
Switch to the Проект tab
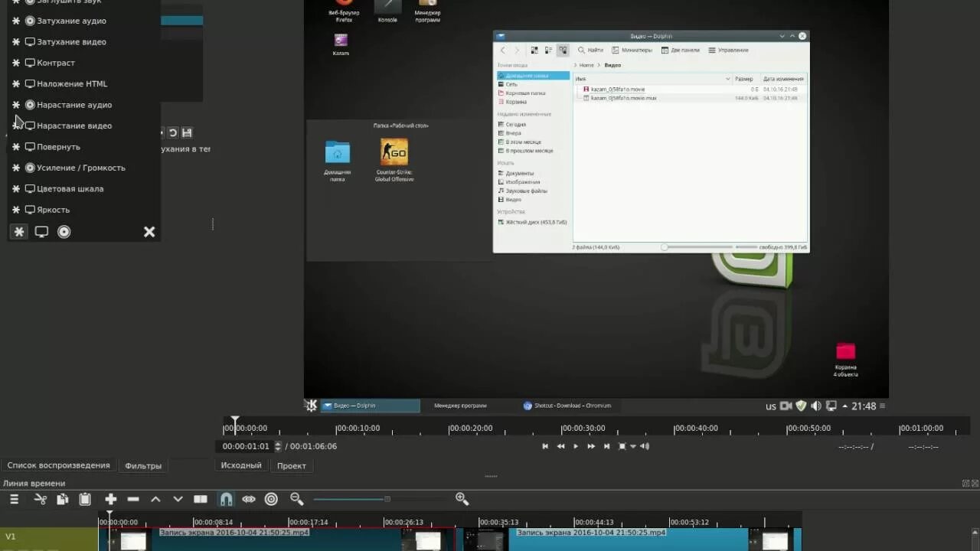click(292, 465)
